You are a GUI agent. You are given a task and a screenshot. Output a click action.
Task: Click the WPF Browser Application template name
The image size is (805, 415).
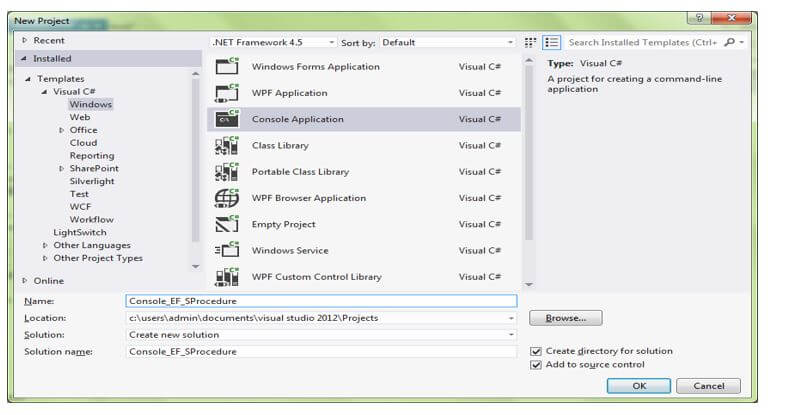309,198
